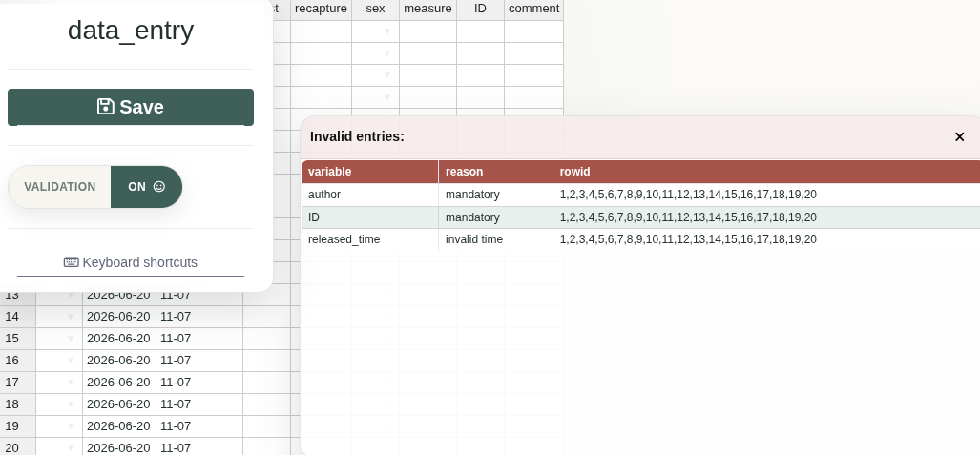Open dropdown arrow in row 18
This screenshot has height=455, width=980.
pyautogui.click(x=71, y=403)
